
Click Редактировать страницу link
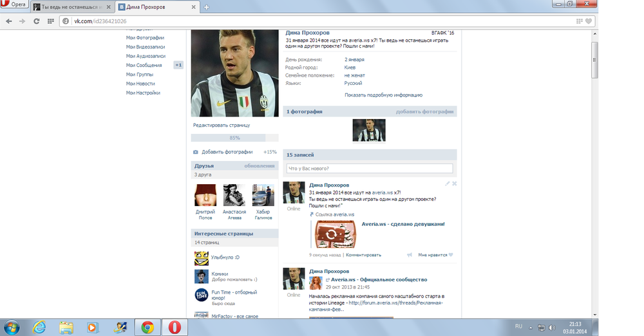pos(222,125)
